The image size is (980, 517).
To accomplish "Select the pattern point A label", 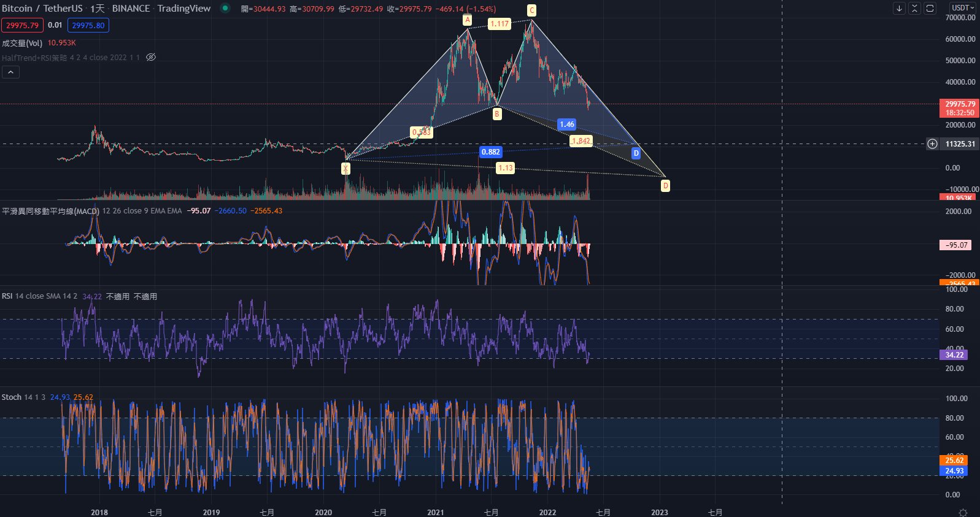I will point(467,20).
